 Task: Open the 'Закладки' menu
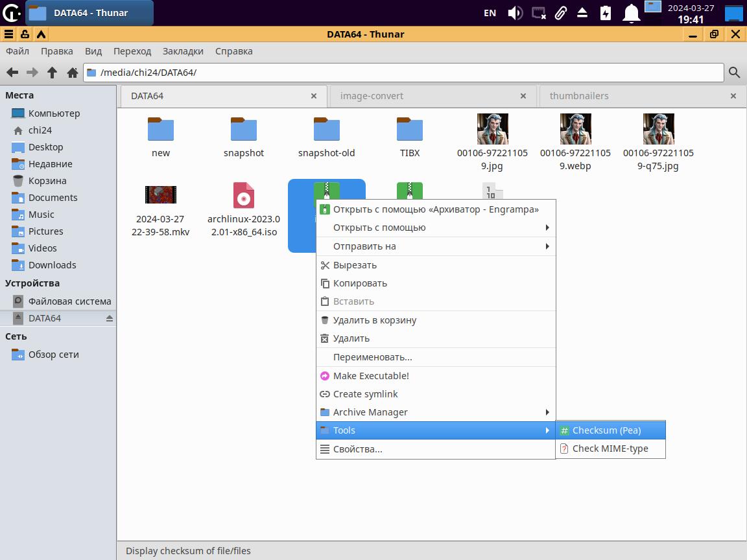[183, 51]
